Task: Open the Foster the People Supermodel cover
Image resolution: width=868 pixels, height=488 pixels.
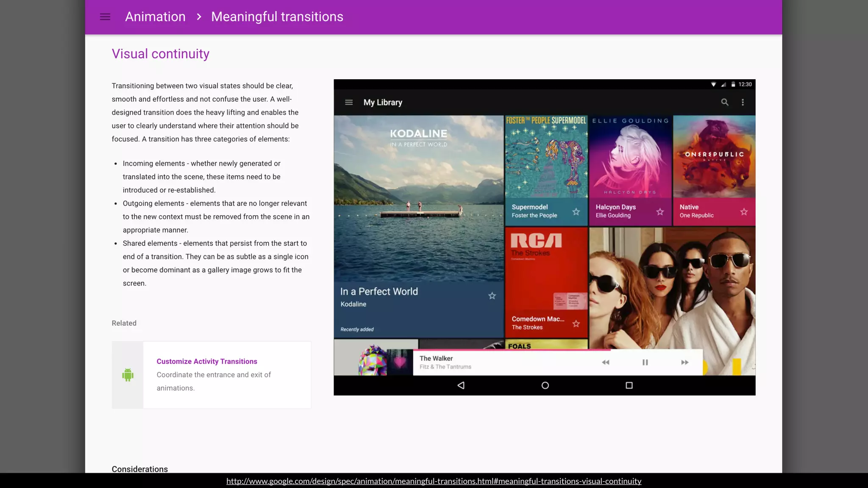Action: [x=546, y=157]
